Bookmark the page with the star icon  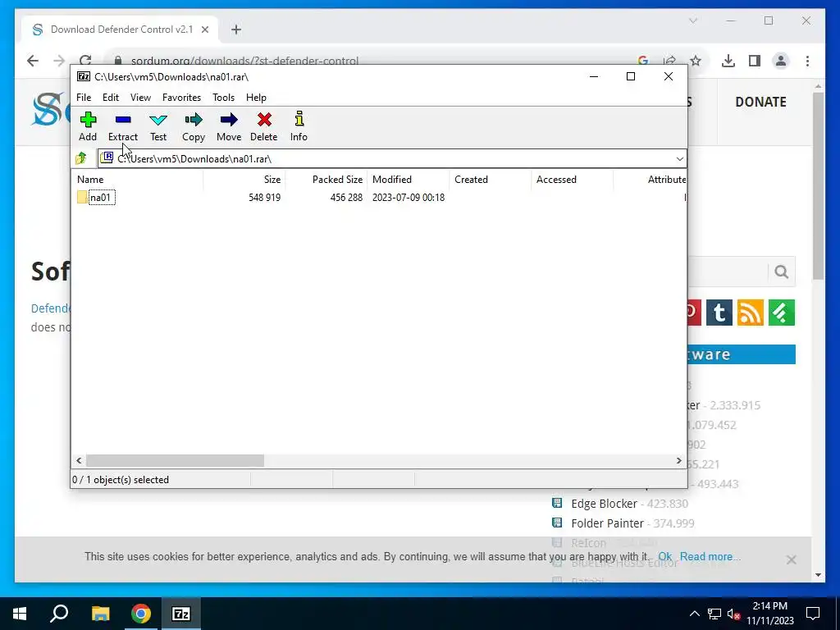[x=696, y=61]
